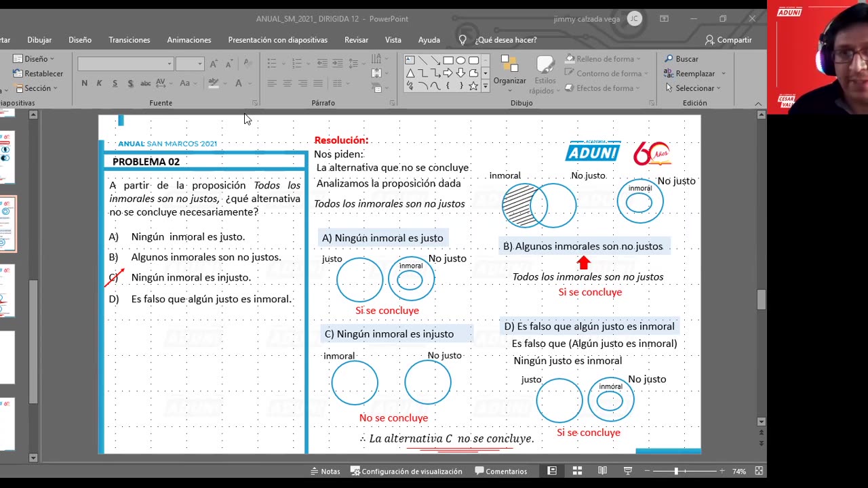Click the Buscar magnifier icon
868x488 pixels.
(669, 59)
